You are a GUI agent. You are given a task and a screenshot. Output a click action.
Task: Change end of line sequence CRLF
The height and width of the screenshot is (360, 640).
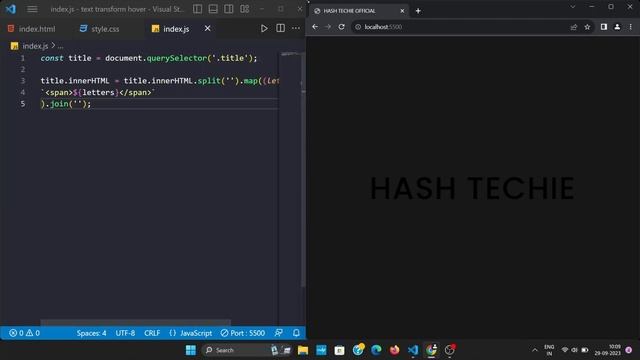[x=152, y=333]
